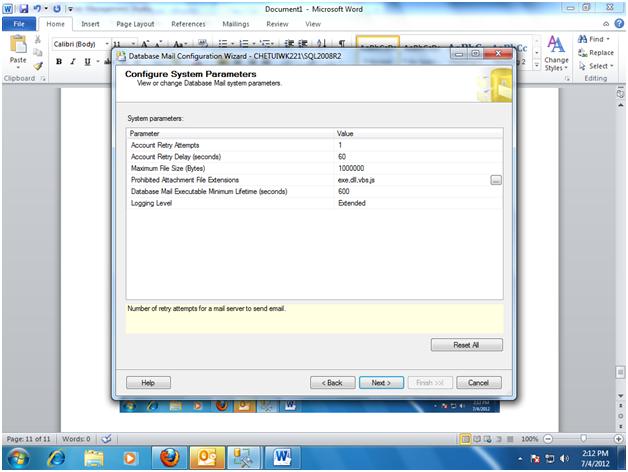Increase the paragraph indent in Word
The height and width of the screenshot is (472, 628).
[x=303, y=43]
